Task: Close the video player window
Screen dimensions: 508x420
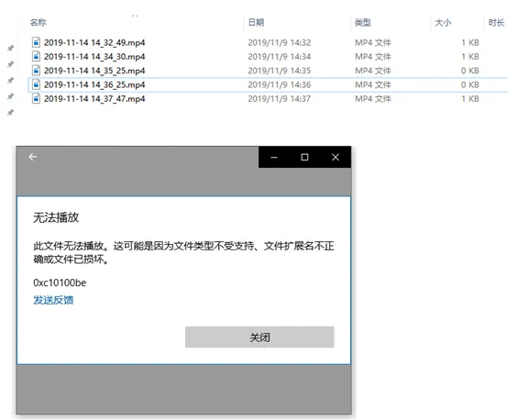Action: tap(336, 157)
